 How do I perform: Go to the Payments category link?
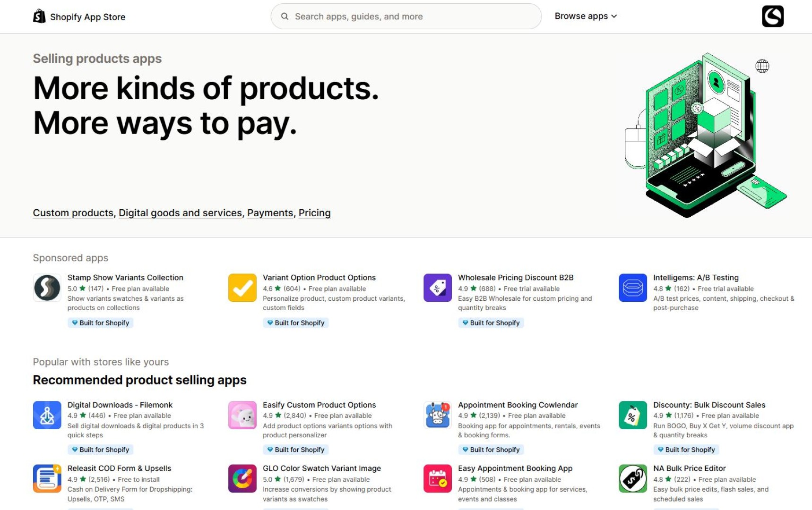point(270,213)
